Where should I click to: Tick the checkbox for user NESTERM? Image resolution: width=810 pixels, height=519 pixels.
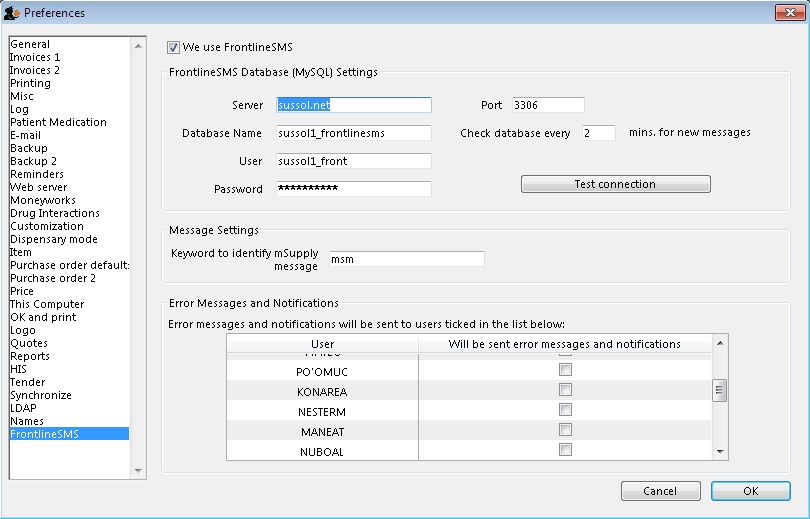[x=565, y=410]
